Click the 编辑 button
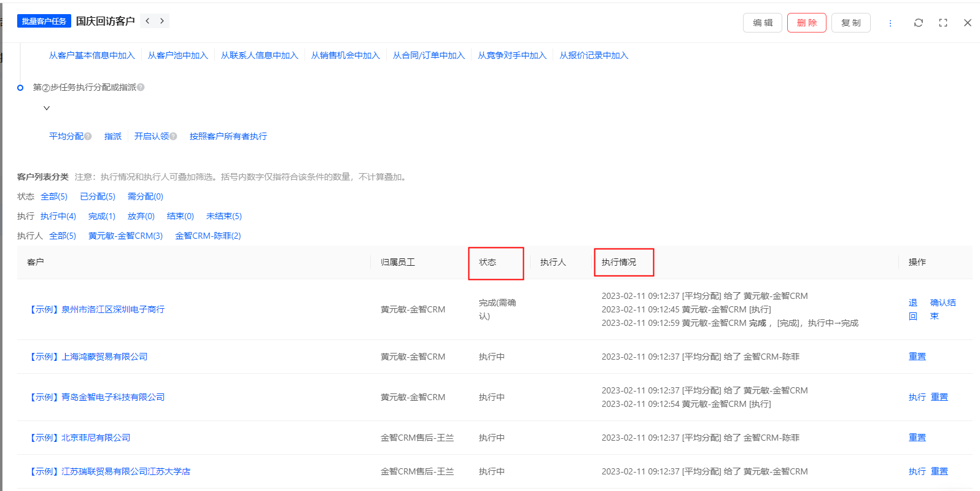 (763, 23)
